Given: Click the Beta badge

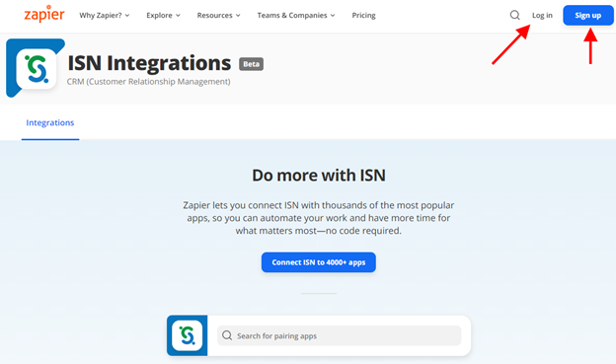Looking at the screenshot, I should point(252,64).
